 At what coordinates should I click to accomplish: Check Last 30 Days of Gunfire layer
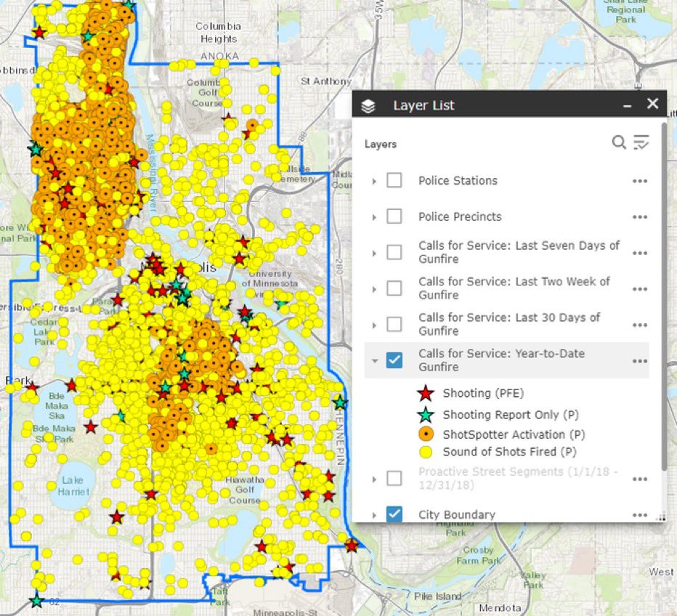[394, 324]
